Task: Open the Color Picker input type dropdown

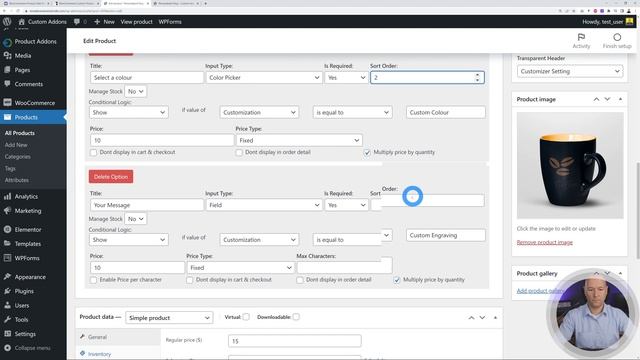Action: click(264, 78)
